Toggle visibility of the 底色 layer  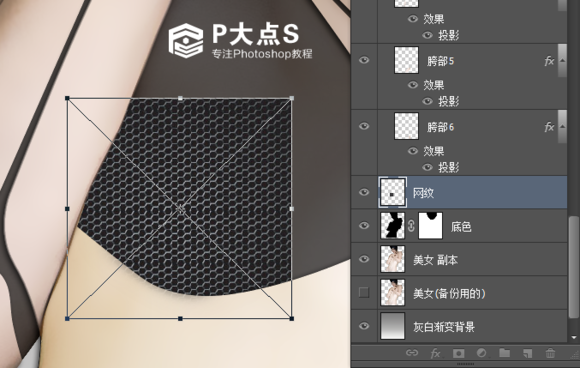click(x=364, y=225)
